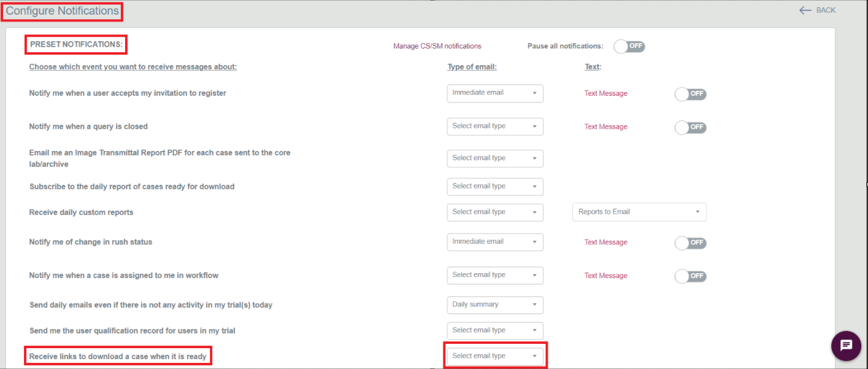868x369 pixels.
Task: Open Daily summary dropdown for no-activity emails
Action: pos(494,305)
